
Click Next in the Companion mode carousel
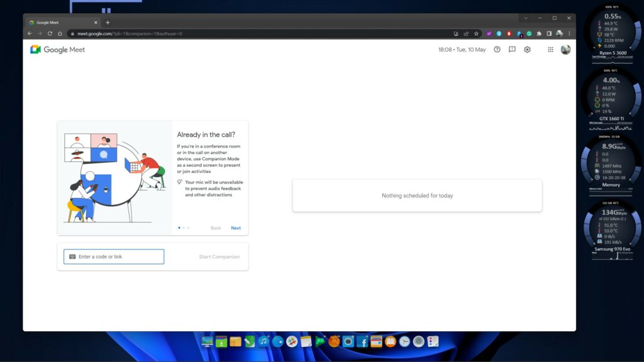click(x=236, y=228)
